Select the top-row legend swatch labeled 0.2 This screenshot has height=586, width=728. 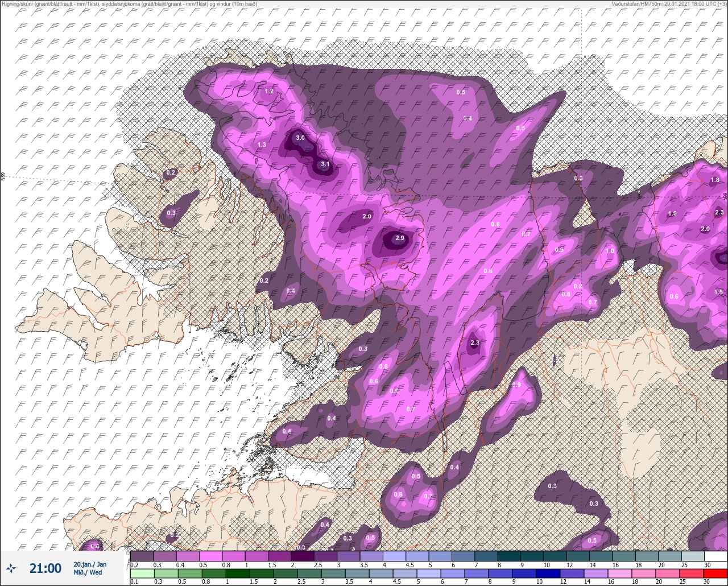(x=142, y=556)
